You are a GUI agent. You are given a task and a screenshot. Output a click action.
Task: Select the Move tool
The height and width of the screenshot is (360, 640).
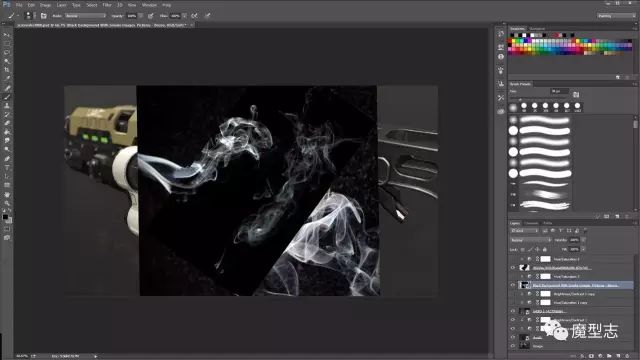pos(7,35)
